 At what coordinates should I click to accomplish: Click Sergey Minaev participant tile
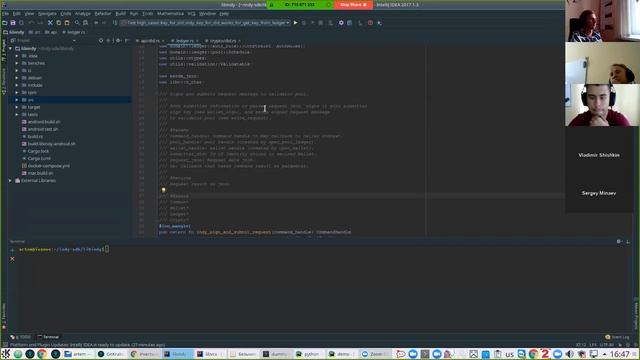coord(599,193)
